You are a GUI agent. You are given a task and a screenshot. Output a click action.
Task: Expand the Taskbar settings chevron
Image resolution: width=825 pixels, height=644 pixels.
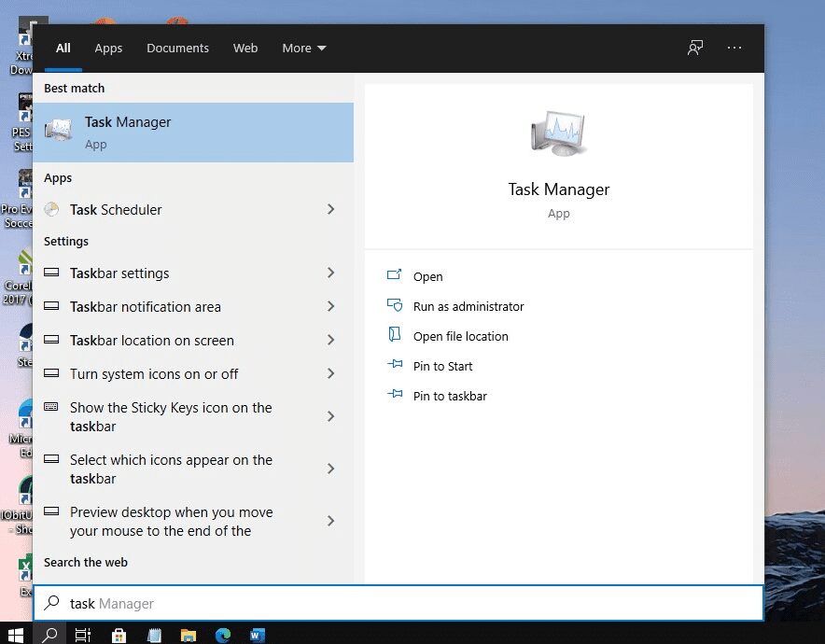click(x=331, y=273)
